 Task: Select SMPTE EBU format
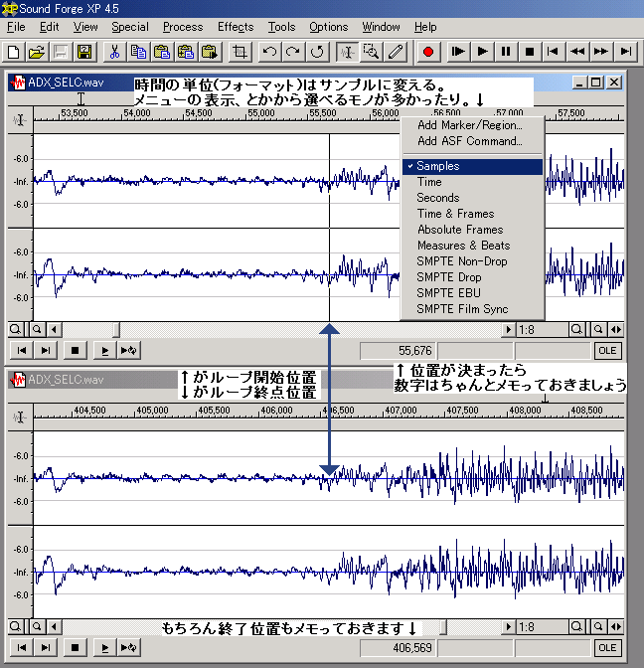472,293
